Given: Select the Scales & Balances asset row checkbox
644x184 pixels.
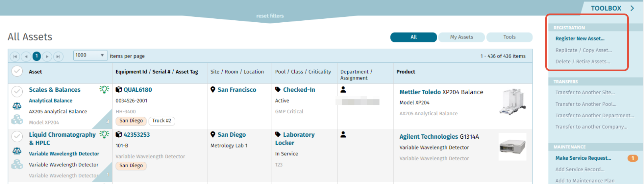Looking at the screenshot, I should point(17,91).
